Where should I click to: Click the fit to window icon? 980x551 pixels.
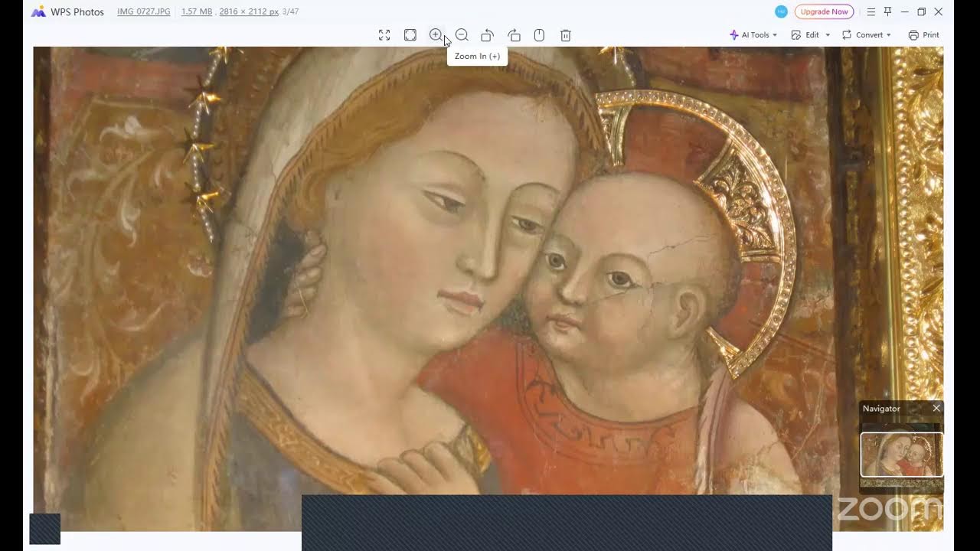pyautogui.click(x=410, y=35)
